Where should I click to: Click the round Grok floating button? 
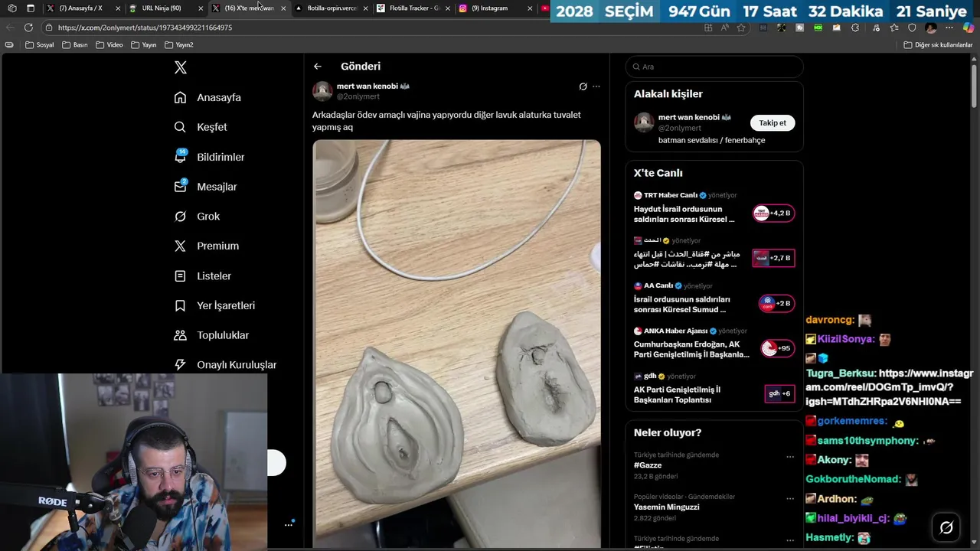pyautogui.click(x=946, y=527)
